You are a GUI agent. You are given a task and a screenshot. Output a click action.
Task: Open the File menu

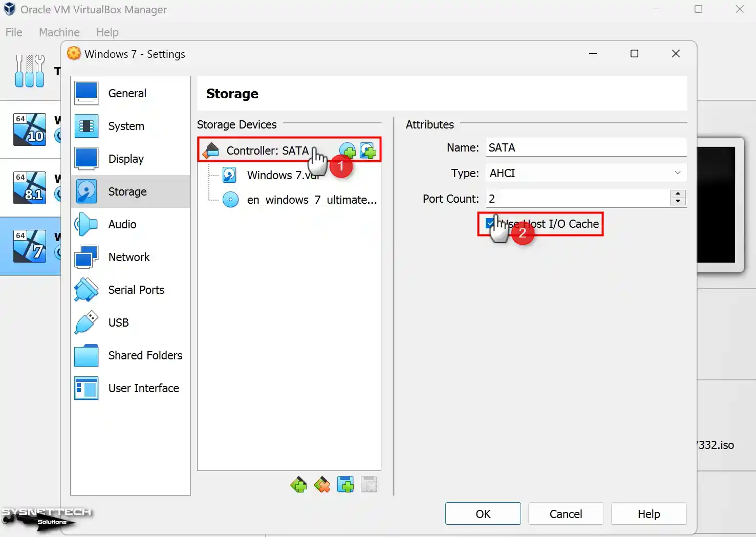[14, 32]
